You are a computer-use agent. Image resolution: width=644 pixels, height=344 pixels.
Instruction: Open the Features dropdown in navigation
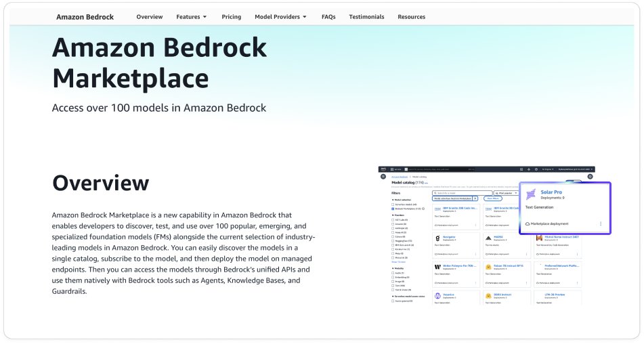click(192, 17)
